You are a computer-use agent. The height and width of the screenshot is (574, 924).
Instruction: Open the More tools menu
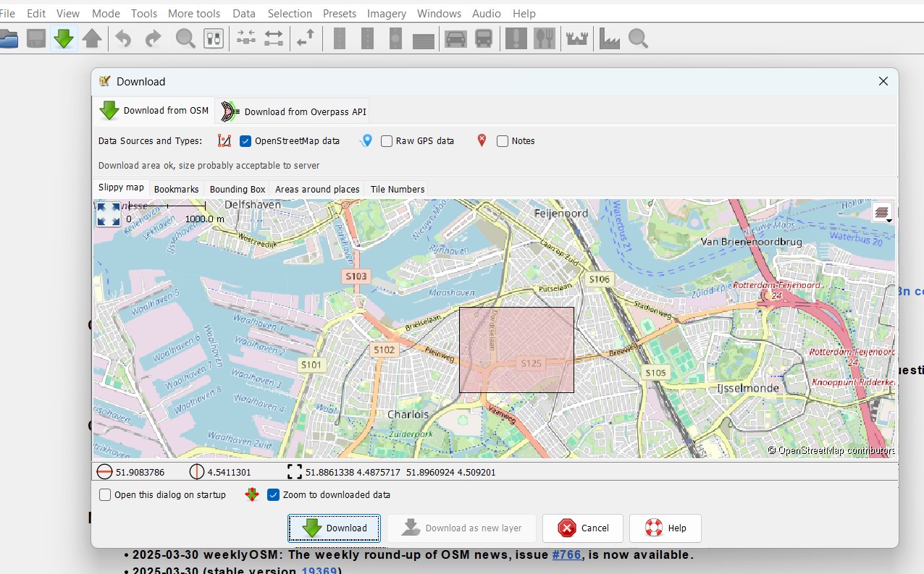(194, 13)
